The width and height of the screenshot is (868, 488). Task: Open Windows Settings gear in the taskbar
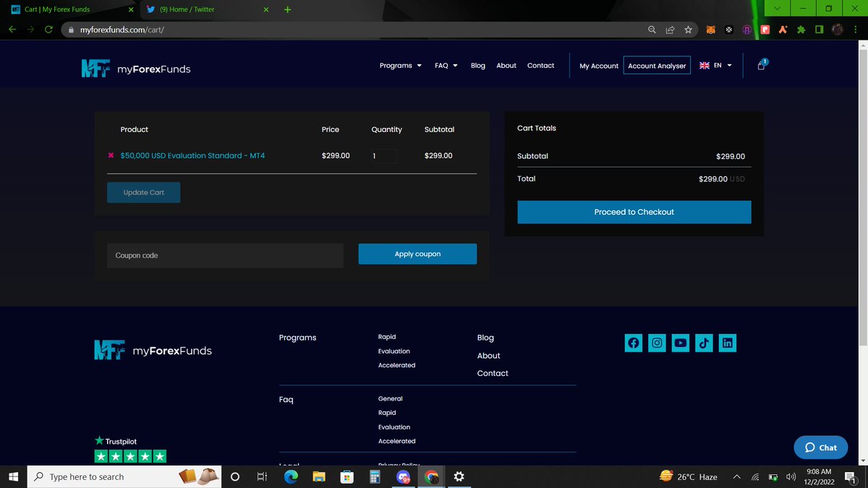[x=459, y=477]
